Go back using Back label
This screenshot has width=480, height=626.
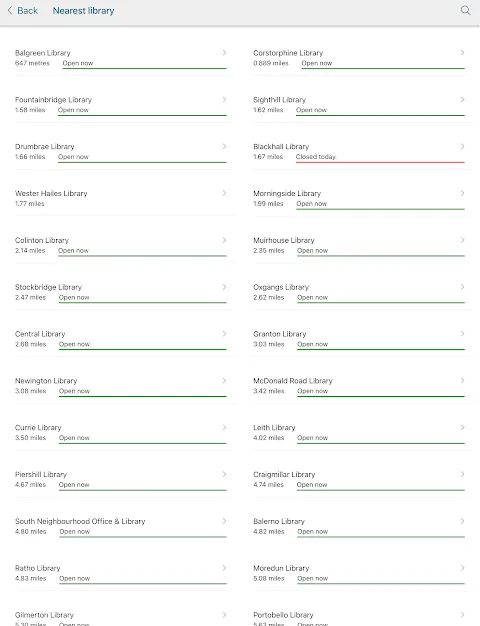click(x=28, y=11)
